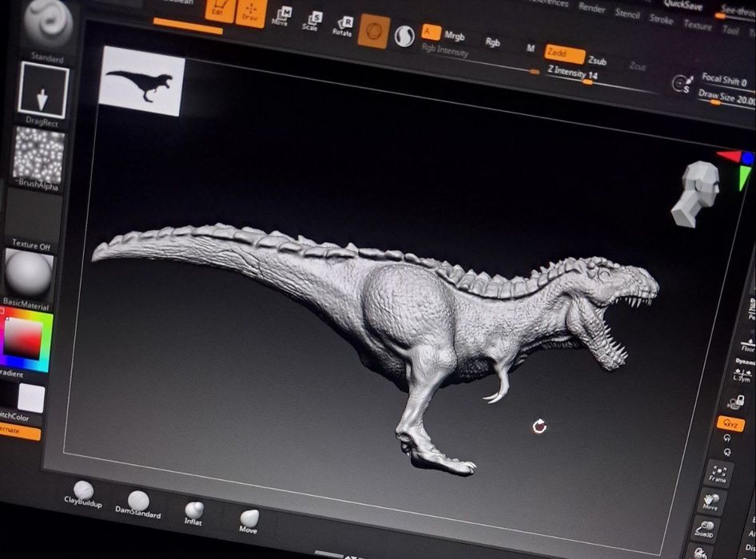Click the QuickSave button
The height and width of the screenshot is (559, 756).
[x=685, y=4]
